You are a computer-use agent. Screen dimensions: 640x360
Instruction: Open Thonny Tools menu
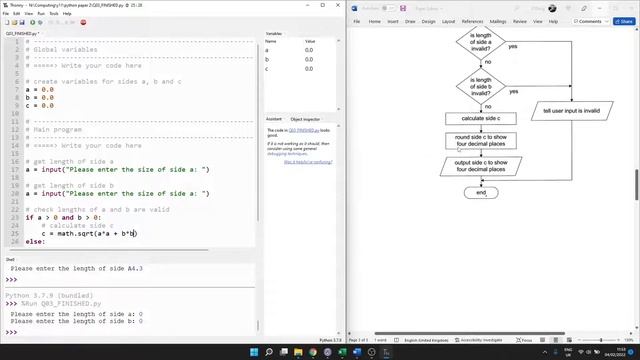[x=54, y=13]
